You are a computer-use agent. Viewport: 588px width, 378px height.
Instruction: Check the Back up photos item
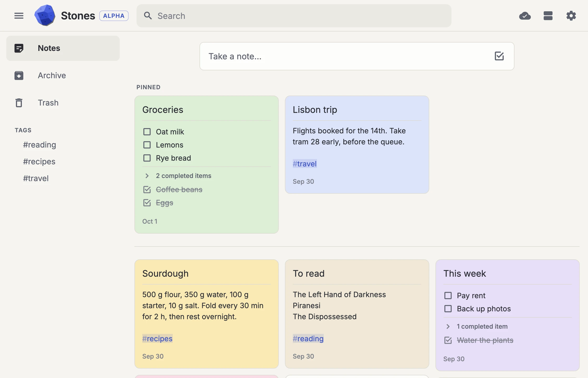click(x=448, y=309)
